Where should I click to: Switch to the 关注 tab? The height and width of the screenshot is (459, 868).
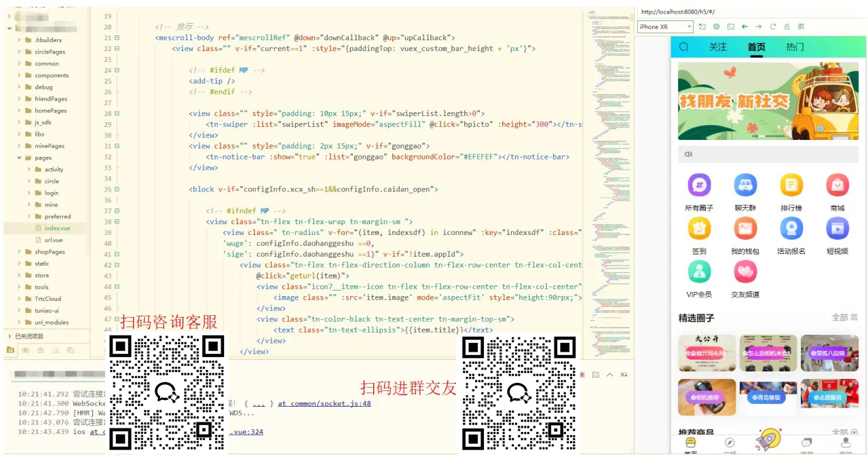click(717, 47)
